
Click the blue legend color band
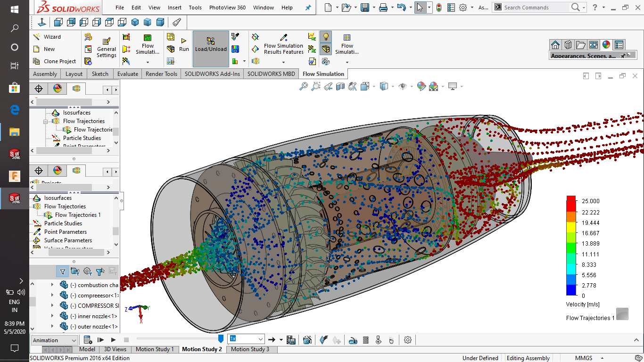(571, 289)
